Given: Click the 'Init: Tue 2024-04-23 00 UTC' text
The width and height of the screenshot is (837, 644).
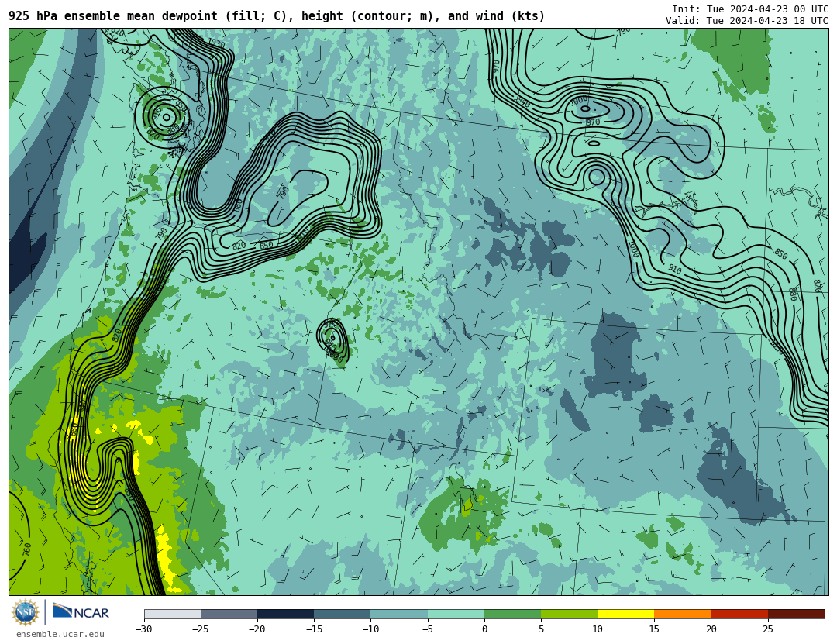Looking at the screenshot, I should [750, 9].
